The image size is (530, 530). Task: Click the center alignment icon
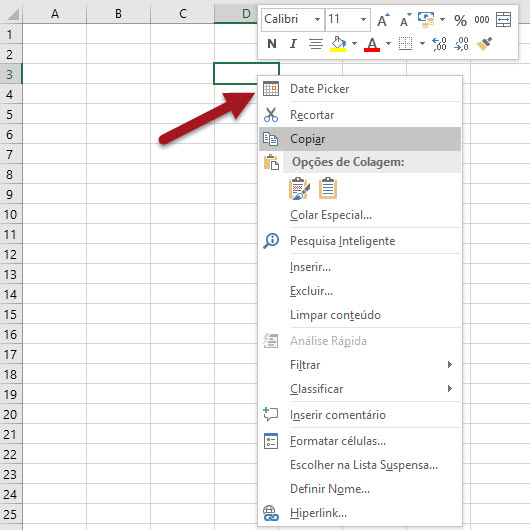(316, 44)
